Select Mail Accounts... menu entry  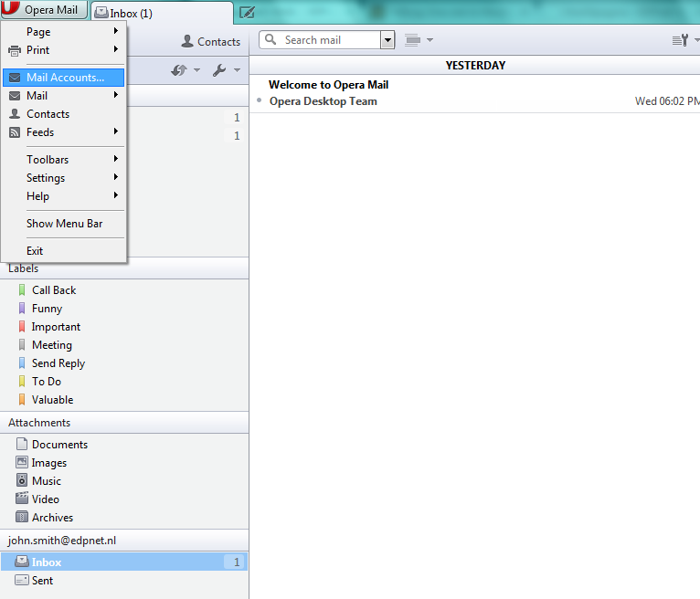pyautogui.click(x=64, y=78)
